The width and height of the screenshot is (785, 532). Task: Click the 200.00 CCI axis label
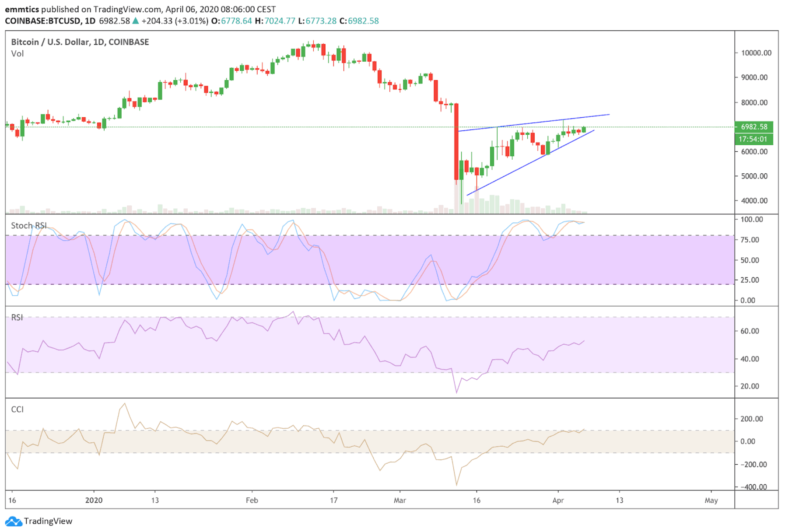[x=752, y=419]
